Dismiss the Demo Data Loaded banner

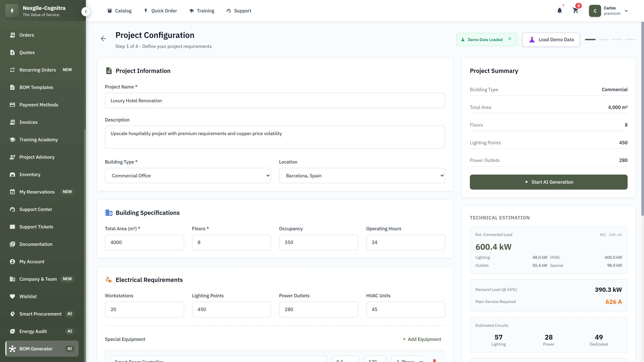[510, 39]
